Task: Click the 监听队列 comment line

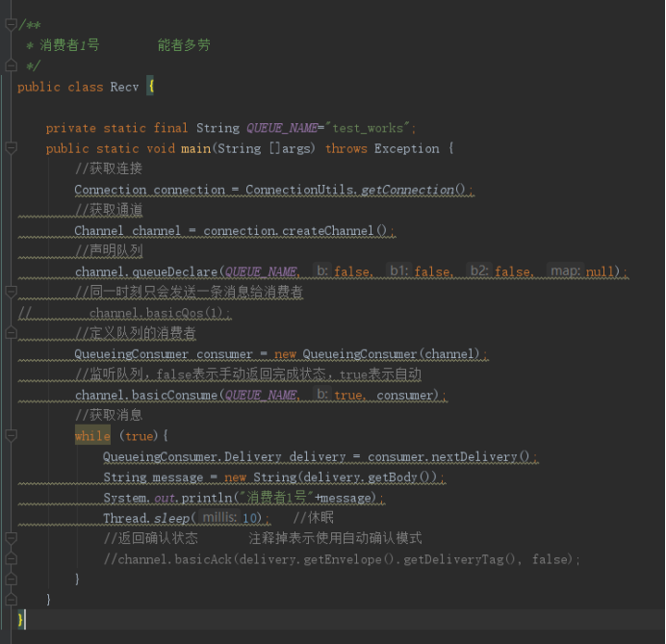Action: click(x=248, y=374)
